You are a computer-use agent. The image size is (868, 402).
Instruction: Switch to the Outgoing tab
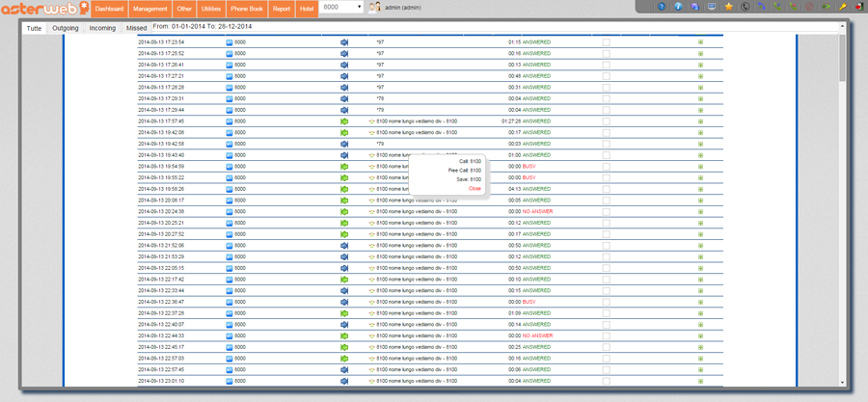click(66, 28)
